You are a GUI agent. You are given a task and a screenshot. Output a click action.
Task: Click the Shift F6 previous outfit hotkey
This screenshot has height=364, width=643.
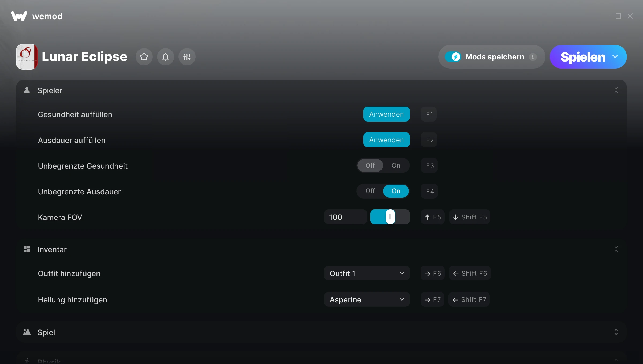[470, 273]
